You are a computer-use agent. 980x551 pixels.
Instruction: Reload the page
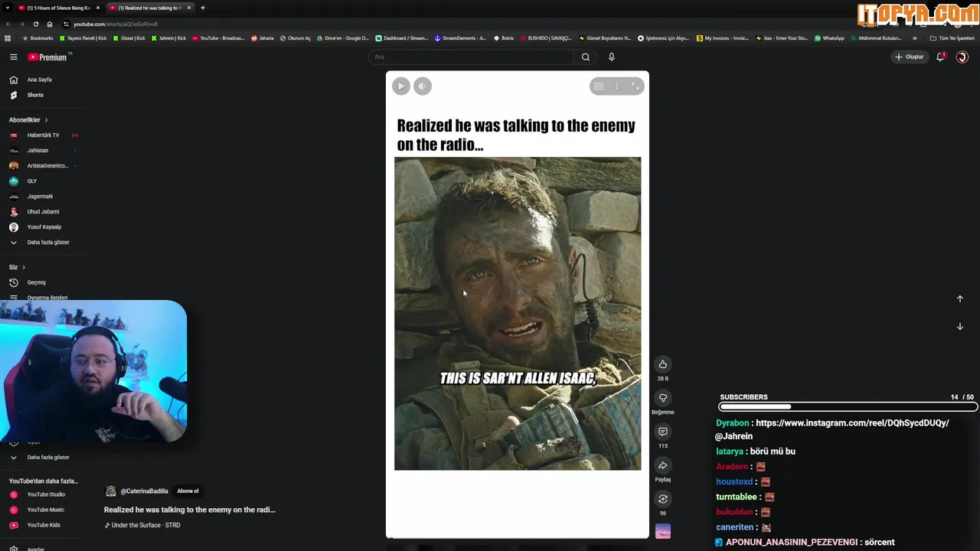(x=35, y=24)
